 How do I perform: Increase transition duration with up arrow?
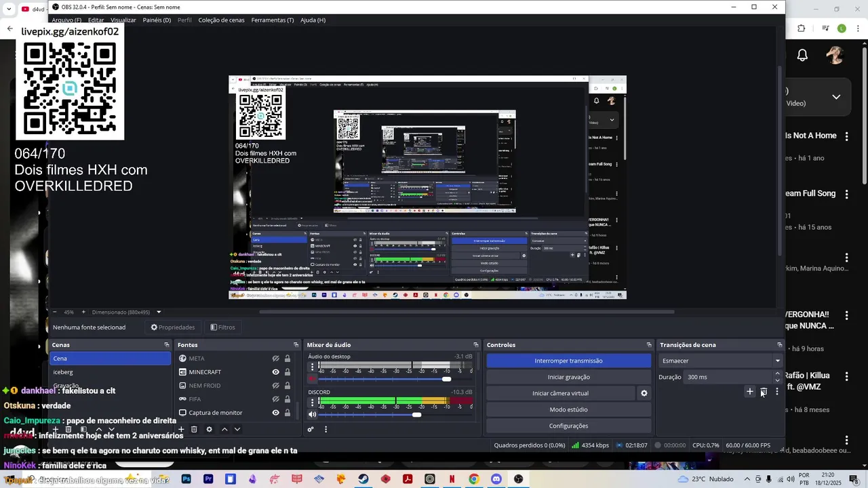777,373
